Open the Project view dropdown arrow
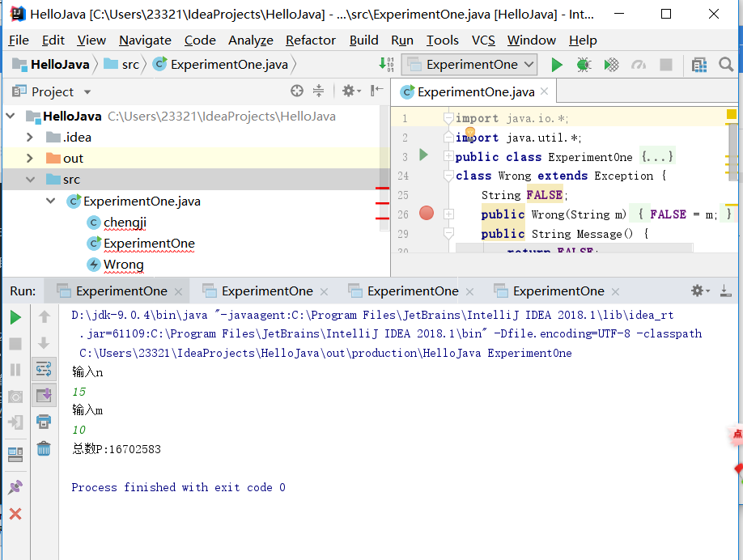This screenshot has height=560, width=743. pyautogui.click(x=87, y=92)
